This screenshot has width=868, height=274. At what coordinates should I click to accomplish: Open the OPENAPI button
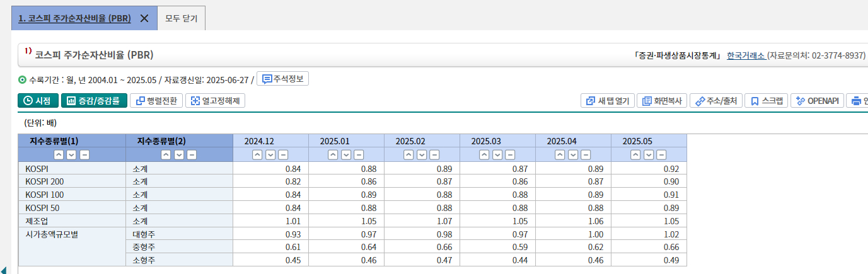tap(818, 101)
